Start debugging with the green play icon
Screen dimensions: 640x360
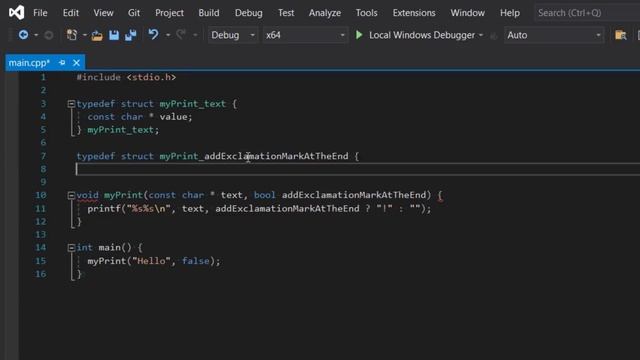click(x=359, y=35)
